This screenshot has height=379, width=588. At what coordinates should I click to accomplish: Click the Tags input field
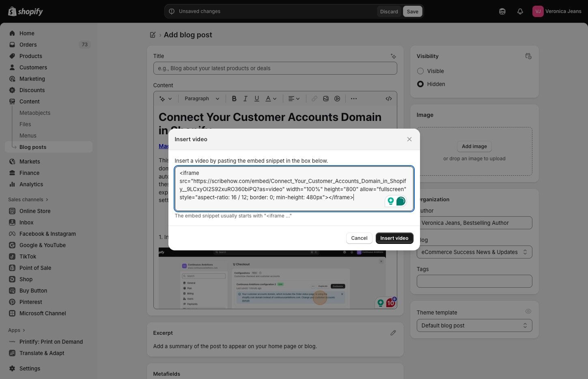click(474, 281)
